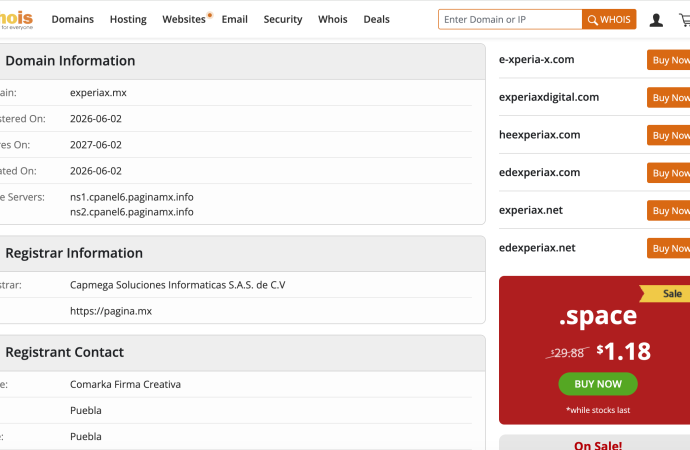Open the Hosting menu
This screenshot has height=450, width=690.
(128, 19)
